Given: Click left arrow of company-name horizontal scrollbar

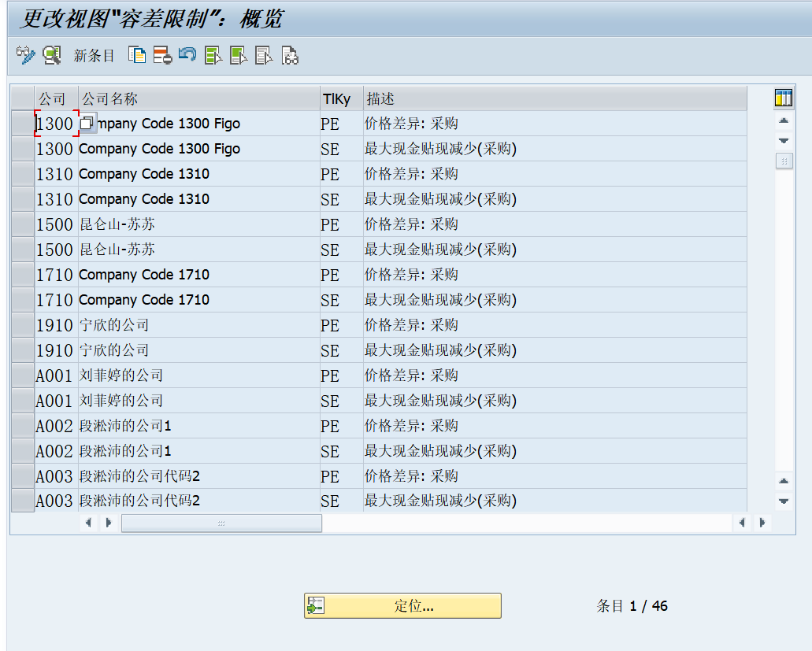Looking at the screenshot, I should pyautogui.click(x=88, y=523).
